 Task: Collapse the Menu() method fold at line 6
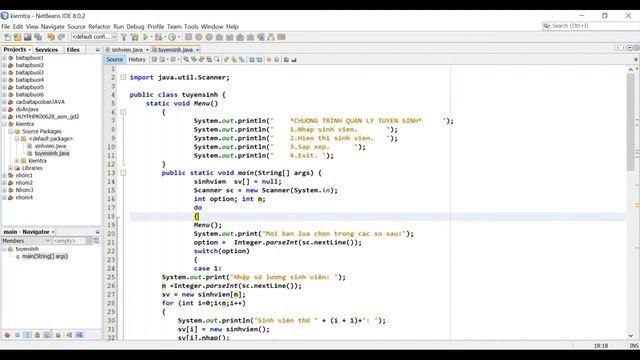pyautogui.click(x=123, y=112)
